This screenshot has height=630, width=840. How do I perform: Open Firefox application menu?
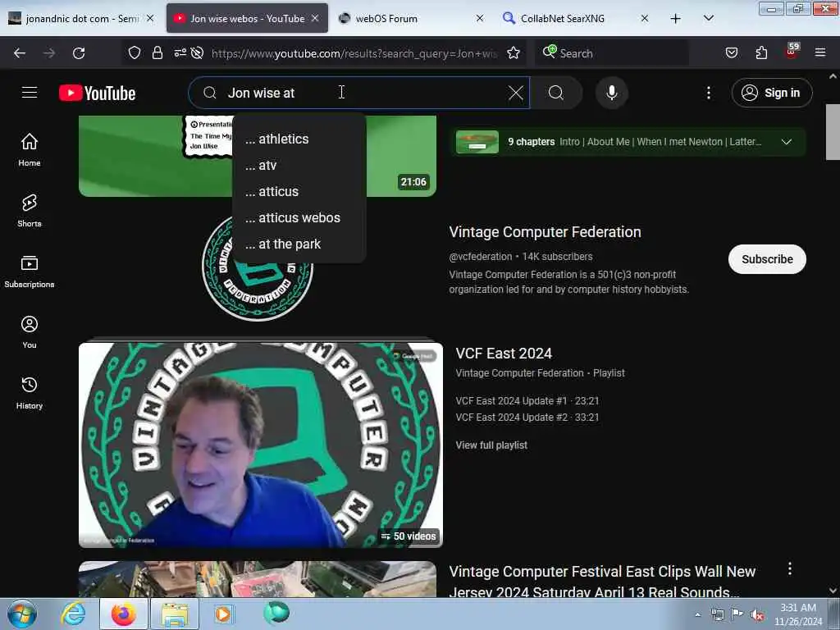point(820,52)
